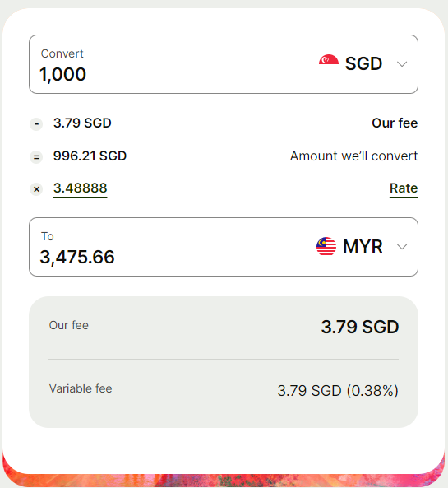The height and width of the screenshot is (488, 448).
Task: Click the Our fee total in the gray panel
Action: (x=360, y=327)
